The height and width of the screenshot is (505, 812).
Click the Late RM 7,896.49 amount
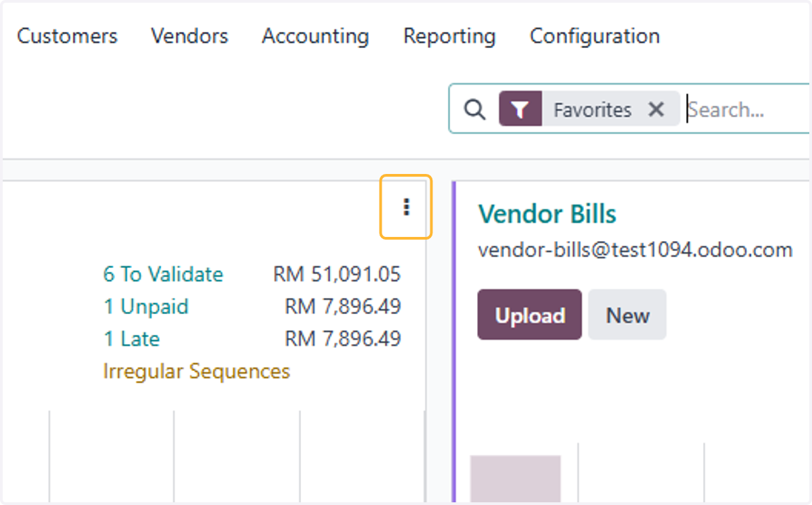point(343,338)
